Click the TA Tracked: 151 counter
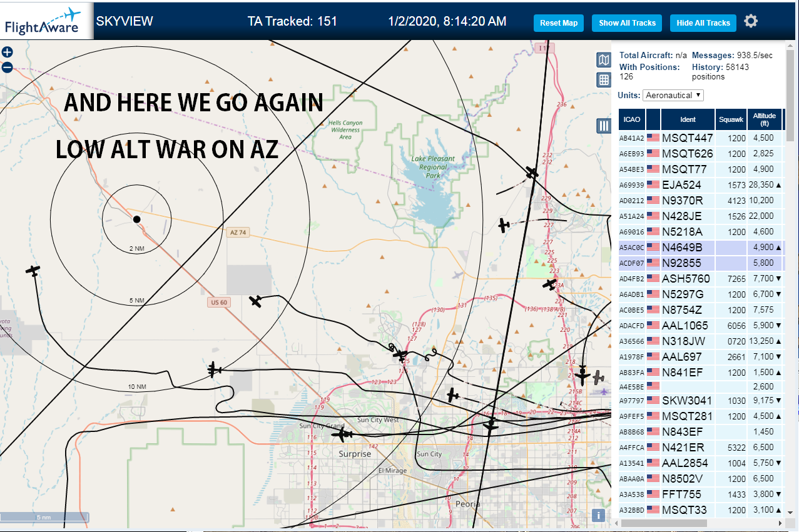799x532 pixels. coord(292,21)
